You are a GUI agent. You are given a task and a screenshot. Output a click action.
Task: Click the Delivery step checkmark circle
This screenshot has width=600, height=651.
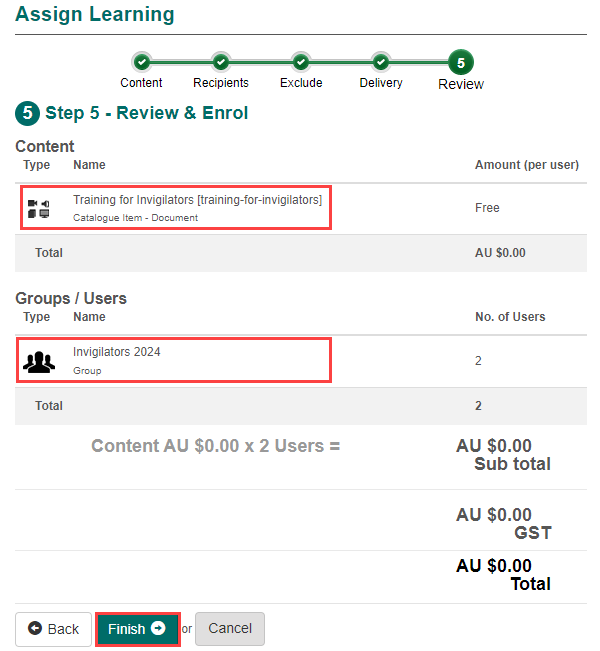[381, 62]
